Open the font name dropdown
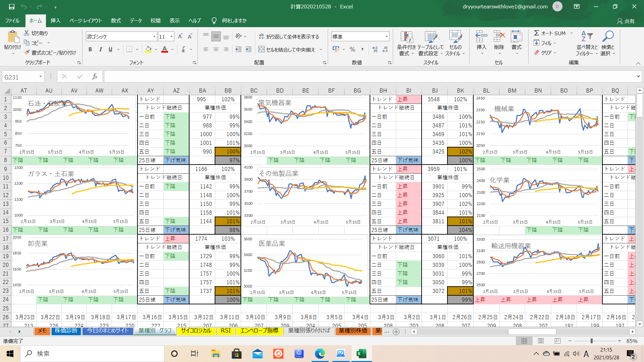644x362 pixels. [154, 37]
